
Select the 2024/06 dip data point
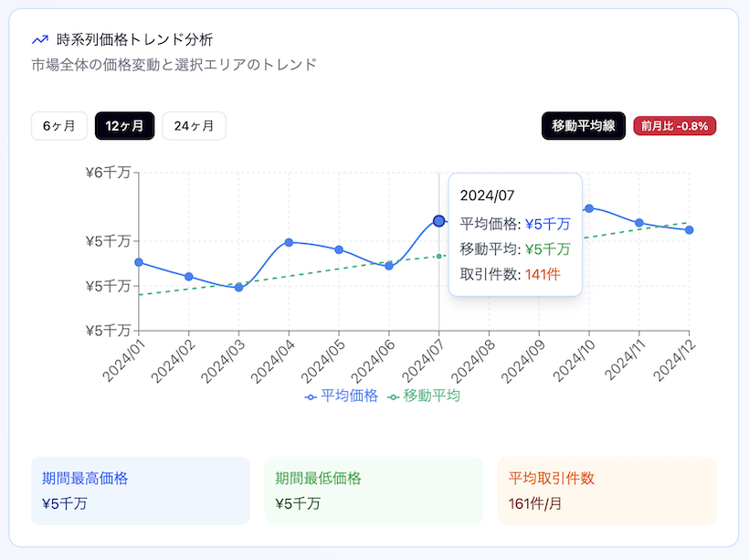(x=388, y=265)
